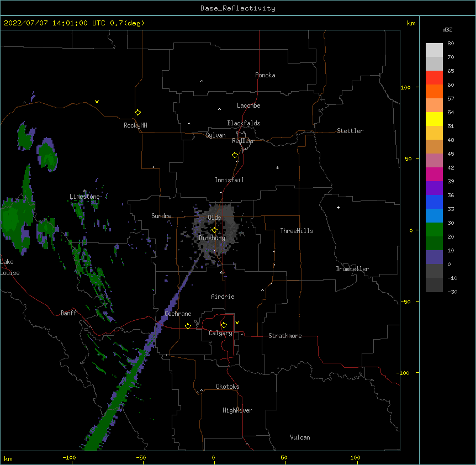Click the 39 dBZ magenta legend swatch
The height and width of the screenshot is (465, 476).
point(434,174)
